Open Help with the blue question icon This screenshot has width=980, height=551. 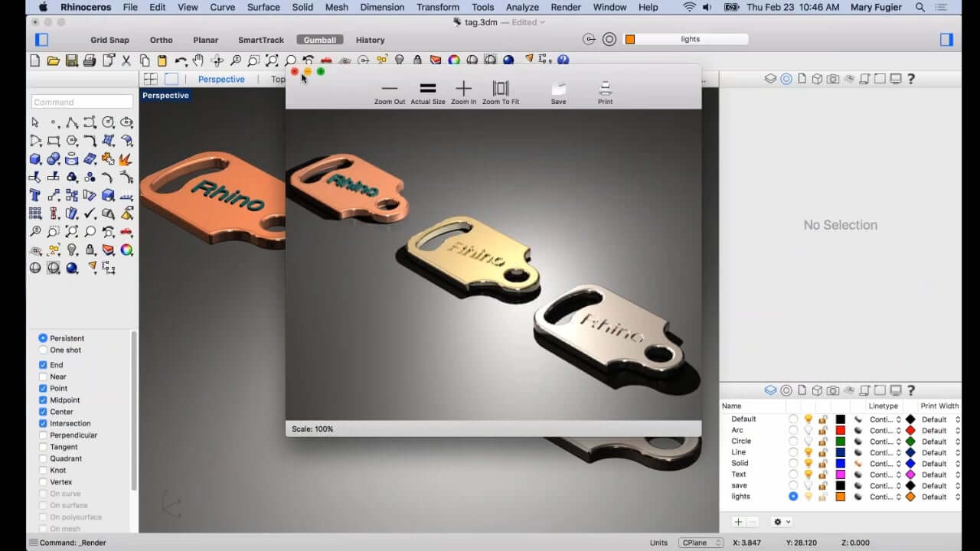click(x=563, y=60)
